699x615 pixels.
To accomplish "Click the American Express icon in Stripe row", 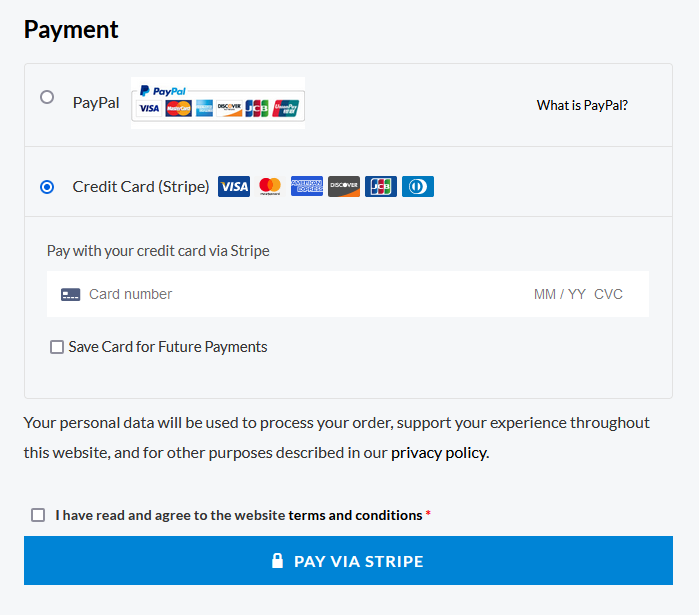I will [x=307, y=186].
